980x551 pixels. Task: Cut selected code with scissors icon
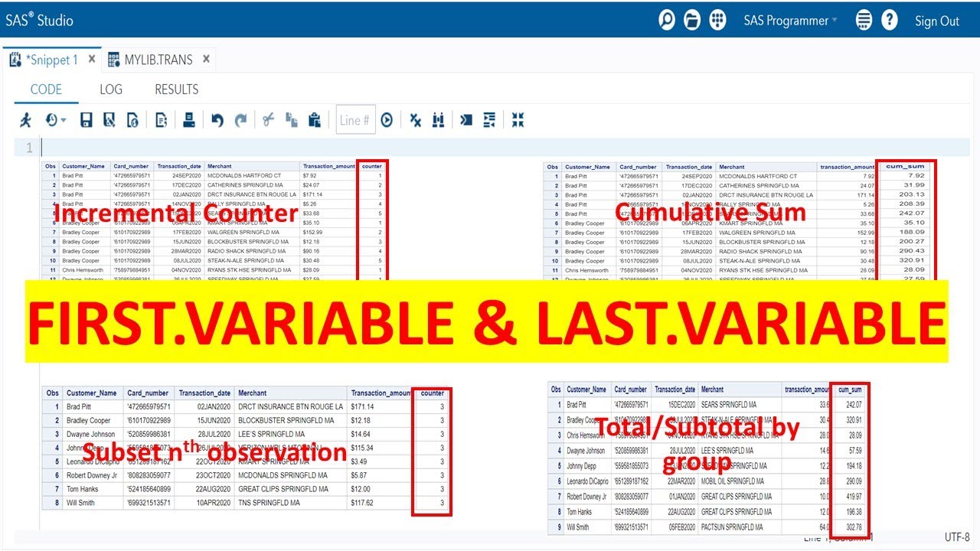pos(268,120)
